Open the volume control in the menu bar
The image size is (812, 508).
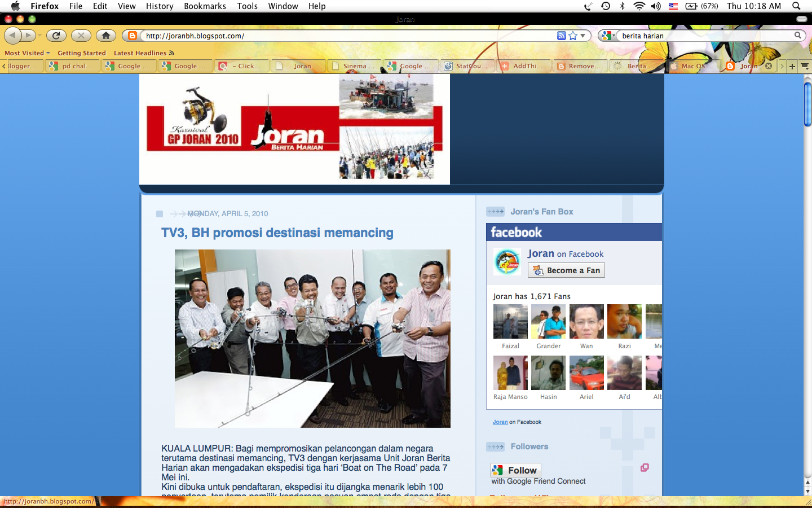pos(656,6)
